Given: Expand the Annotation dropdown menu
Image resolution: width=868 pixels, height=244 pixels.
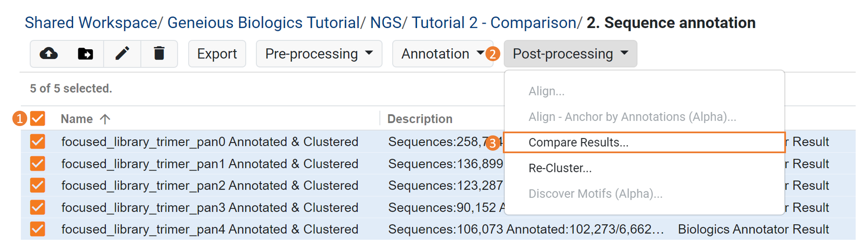Looking at the screenshot, I should click(442, 54).
